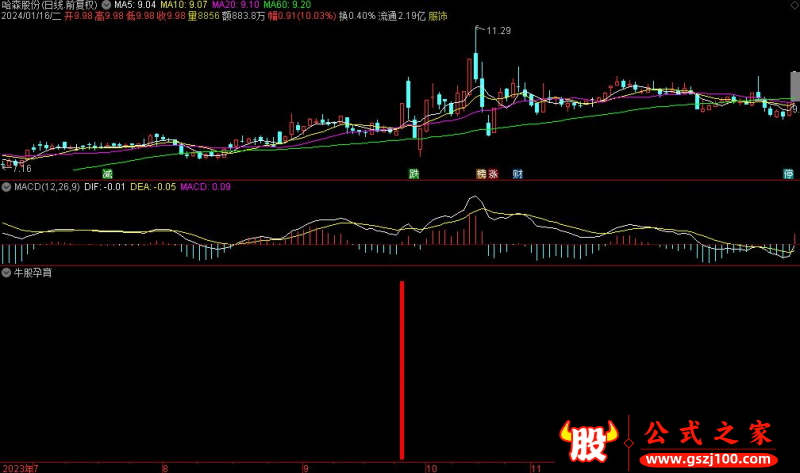This screenshot has width=800, height=473.
Task: Open the 牛股孕育 indicator dropdown arrow
Action: tap(6, 273)
